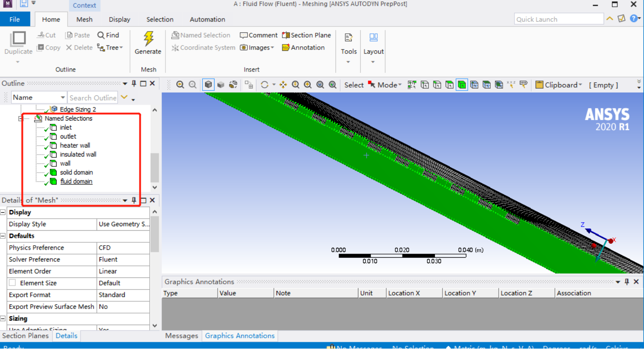Switch to the Display ribbon tab
644x349 pixels.
tap(120, 19)
